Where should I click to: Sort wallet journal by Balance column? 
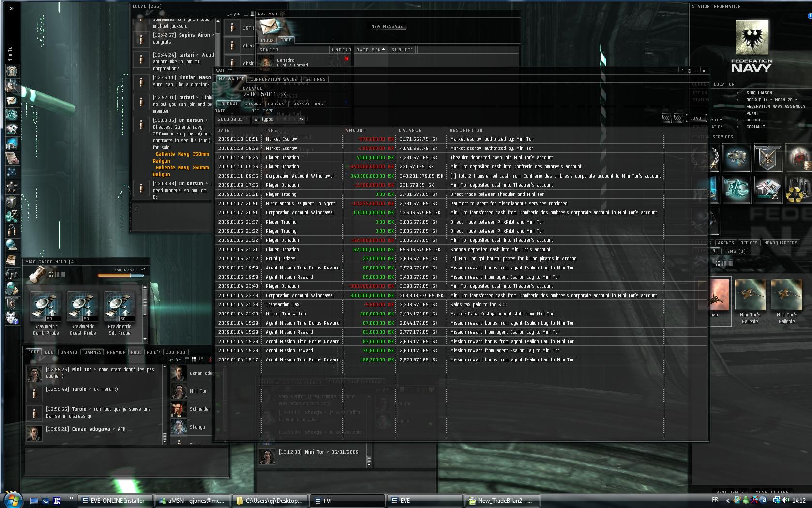pos(421,130)
